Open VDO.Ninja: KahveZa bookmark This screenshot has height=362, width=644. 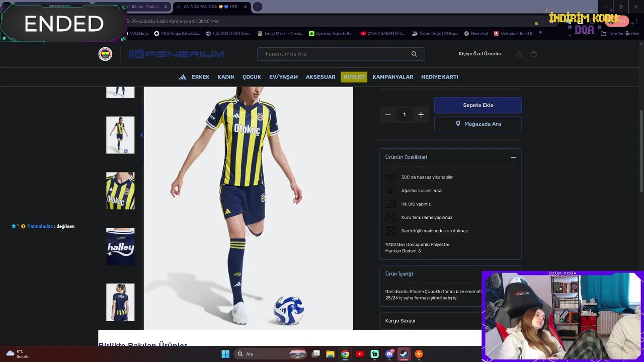click(177, 33)
